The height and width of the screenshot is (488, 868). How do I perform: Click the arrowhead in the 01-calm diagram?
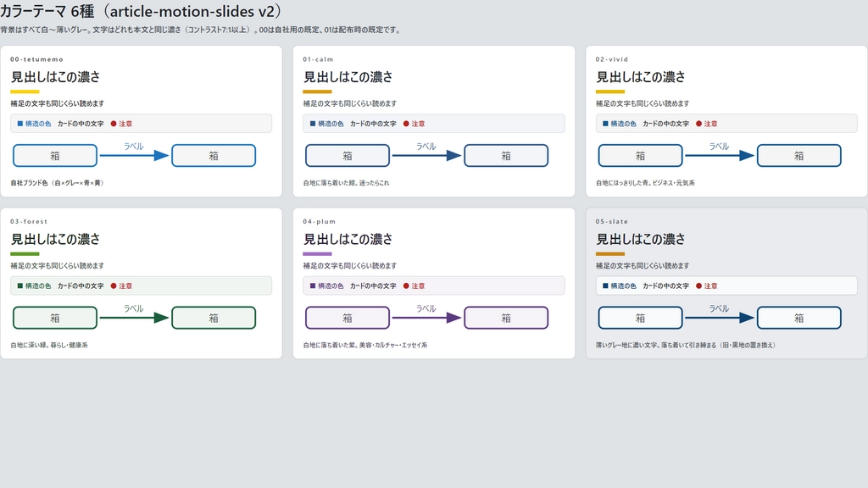(454, 156)
